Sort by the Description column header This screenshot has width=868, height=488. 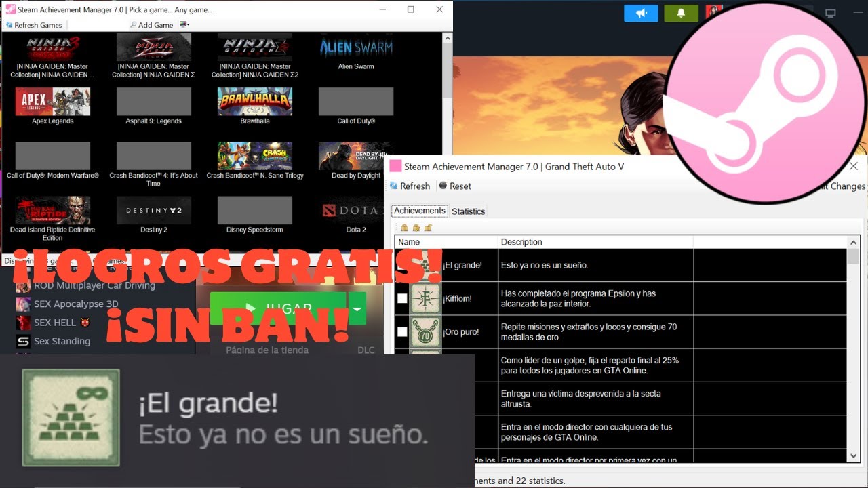click(595, 242)
